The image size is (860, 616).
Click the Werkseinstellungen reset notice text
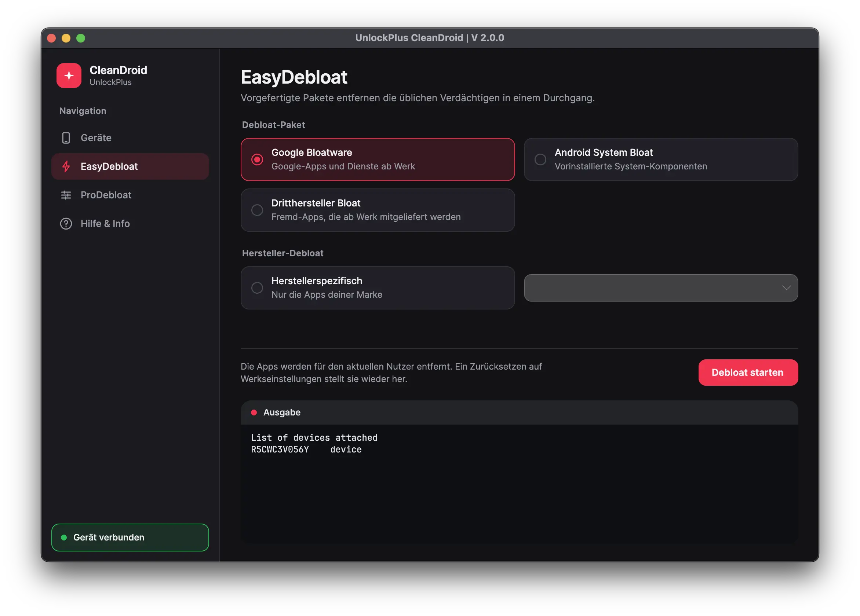point(391,373)
